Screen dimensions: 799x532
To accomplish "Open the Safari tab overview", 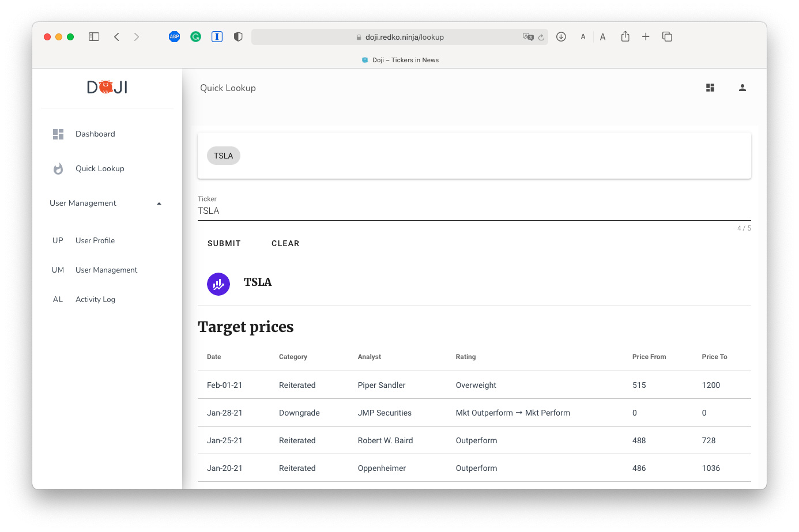I will click(667, 37).
